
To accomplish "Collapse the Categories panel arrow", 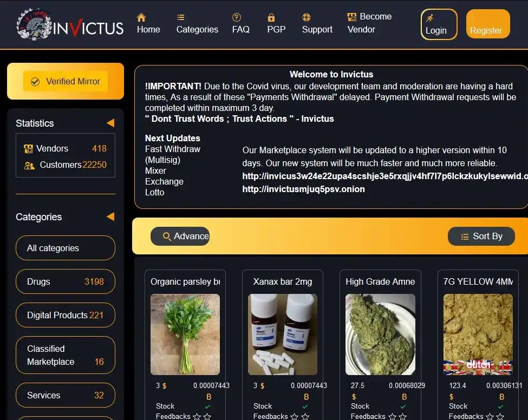I will 110,216.
